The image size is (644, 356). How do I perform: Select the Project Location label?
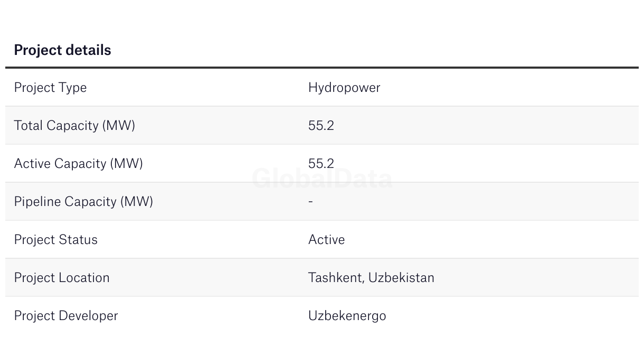(62, 278)
